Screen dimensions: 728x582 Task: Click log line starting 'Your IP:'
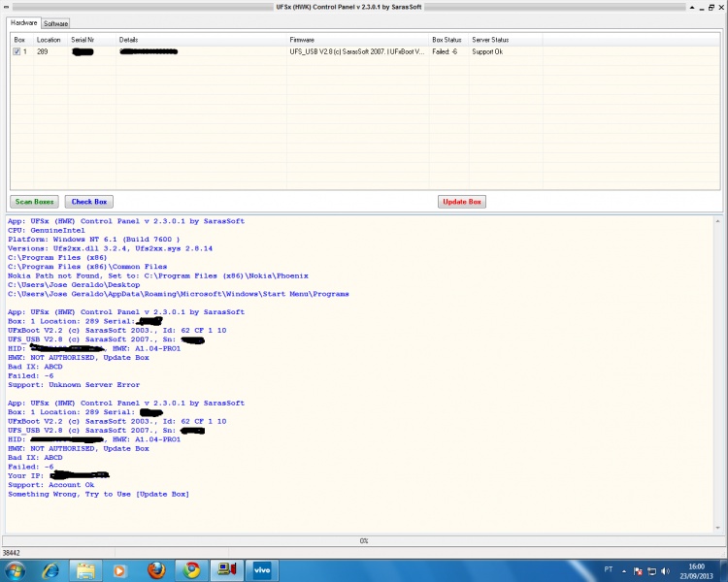pos(58,475)
